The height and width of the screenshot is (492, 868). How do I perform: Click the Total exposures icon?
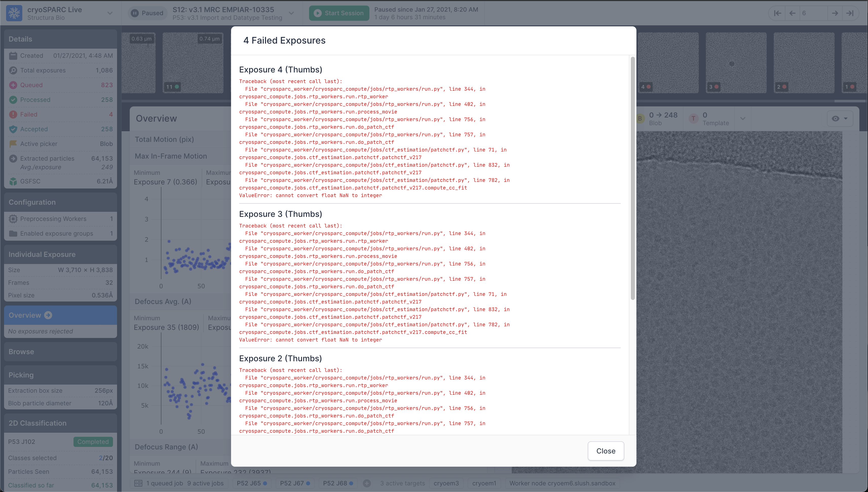(13, 70)
